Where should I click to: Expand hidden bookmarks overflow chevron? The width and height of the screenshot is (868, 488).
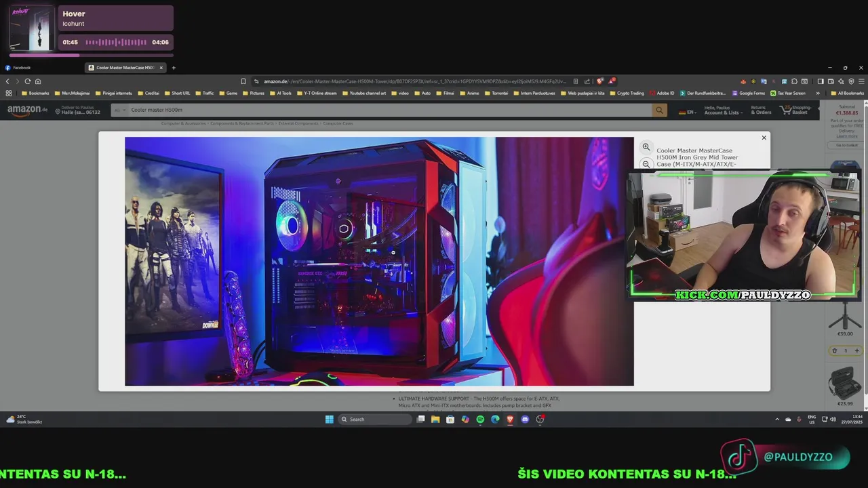tap(818, 93)
